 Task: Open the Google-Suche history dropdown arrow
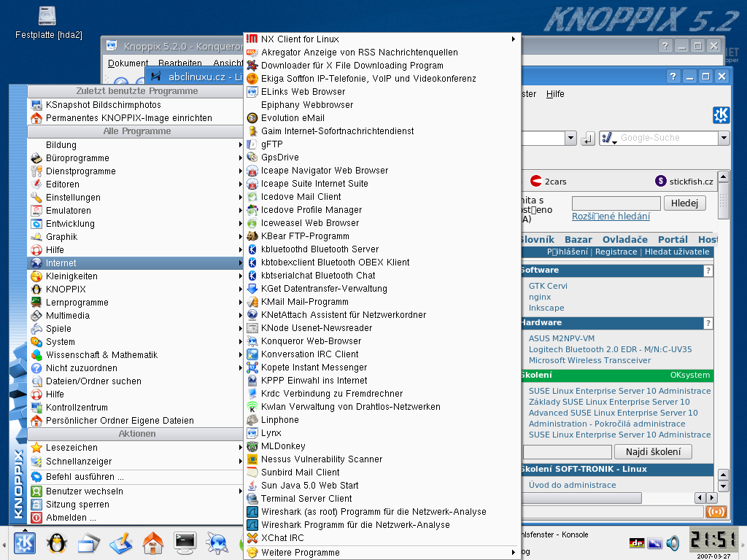pos(724,138)
